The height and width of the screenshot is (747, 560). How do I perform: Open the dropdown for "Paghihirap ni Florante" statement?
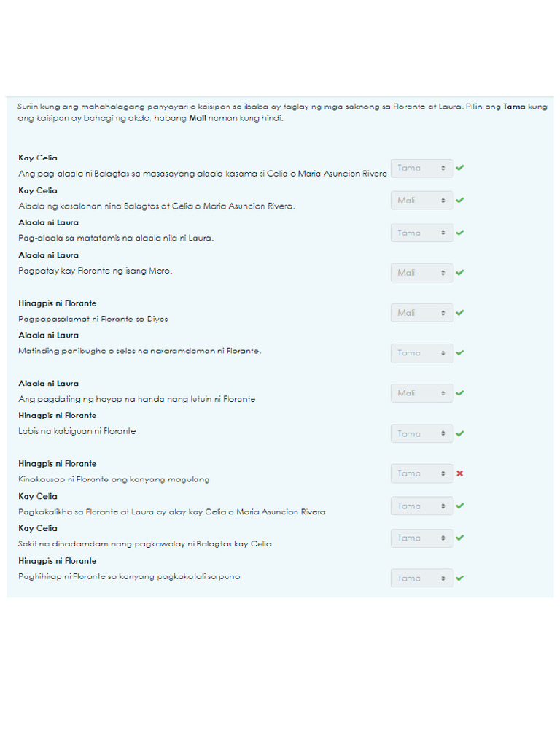point(421,578)
